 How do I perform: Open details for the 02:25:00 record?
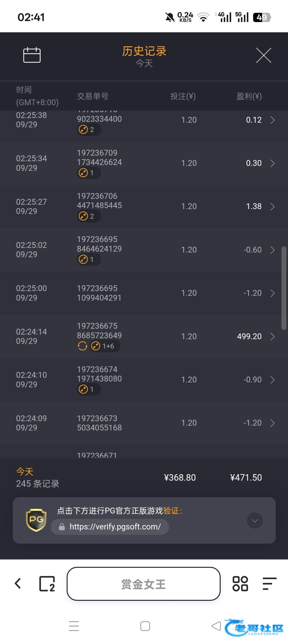click(x=272, y=293)
